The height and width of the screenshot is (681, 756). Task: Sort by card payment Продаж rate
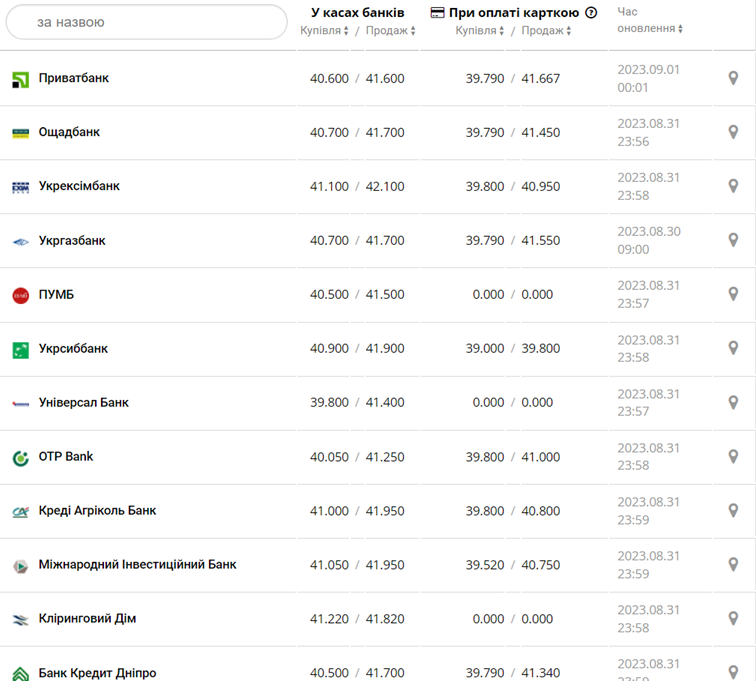click(546, 31)
